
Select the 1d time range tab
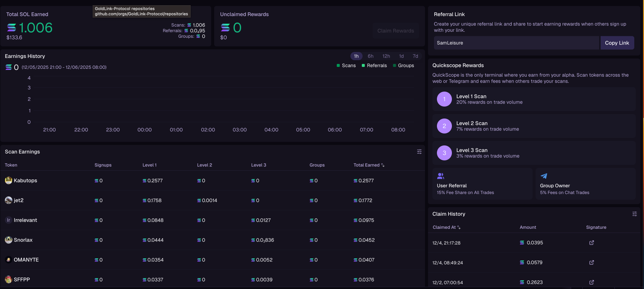click(401, 56)
